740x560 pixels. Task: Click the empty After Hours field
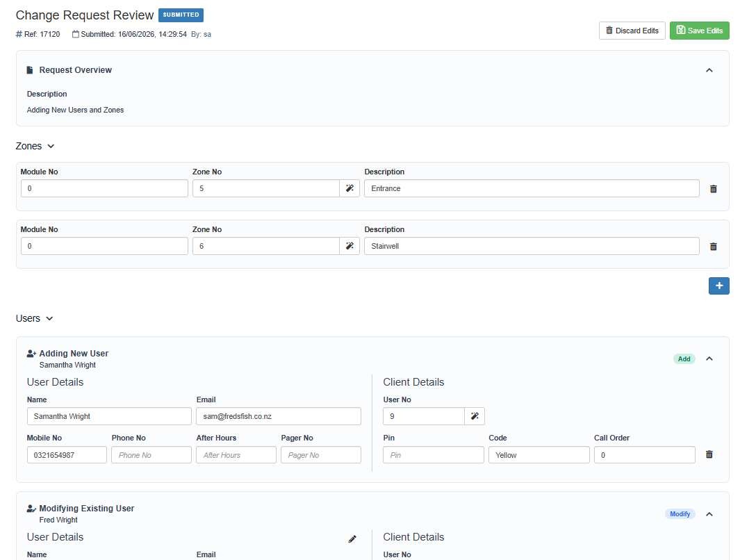[x=236, y=455]
